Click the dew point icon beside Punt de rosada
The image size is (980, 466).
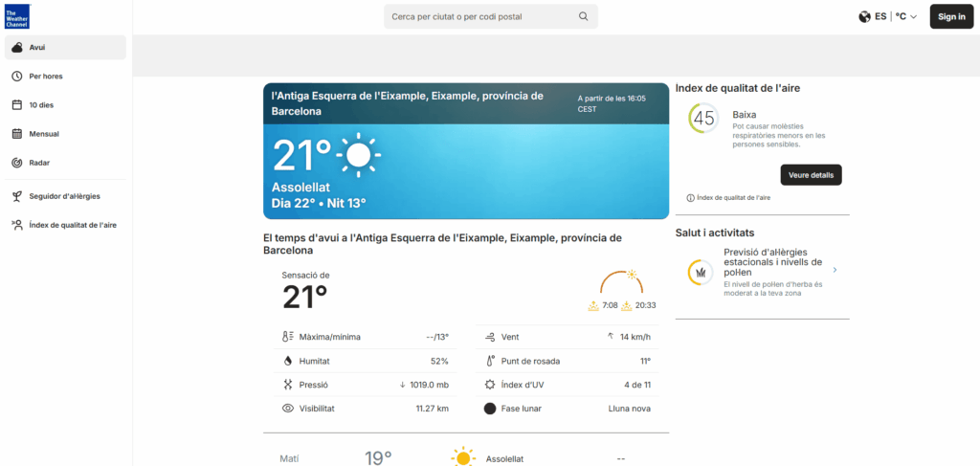pos(490,361)
